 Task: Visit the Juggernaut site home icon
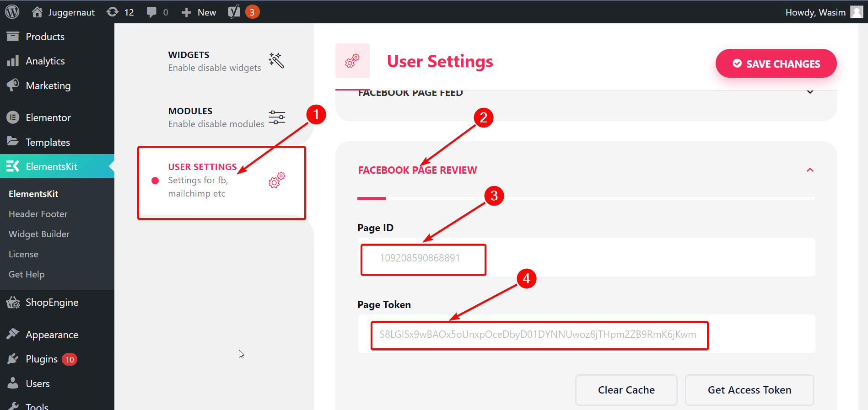[x=37, y=12]
